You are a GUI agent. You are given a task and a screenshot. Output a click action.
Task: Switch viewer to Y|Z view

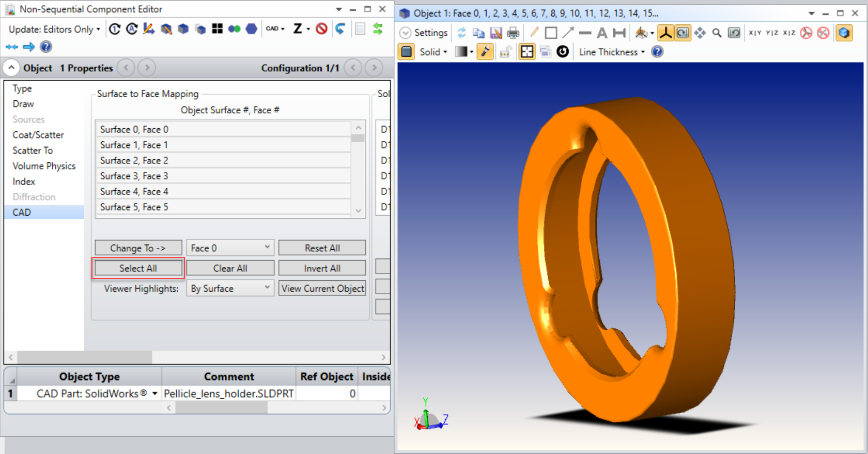click(772, 33)
